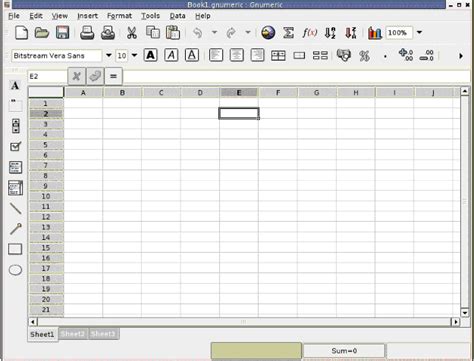Select the label object tool A

15,86
